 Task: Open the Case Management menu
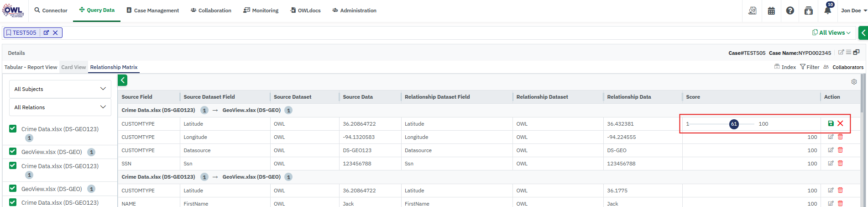coord(152,11)
